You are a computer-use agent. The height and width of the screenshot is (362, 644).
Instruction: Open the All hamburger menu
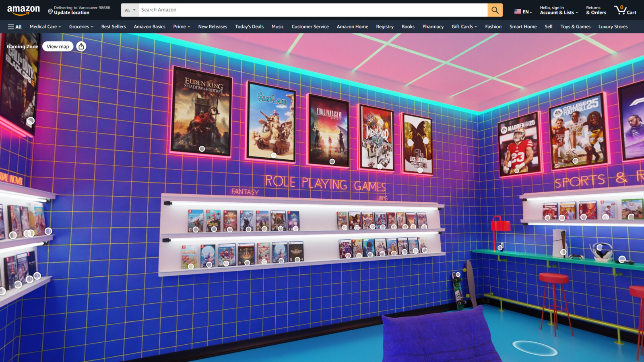tap(15, 27)
